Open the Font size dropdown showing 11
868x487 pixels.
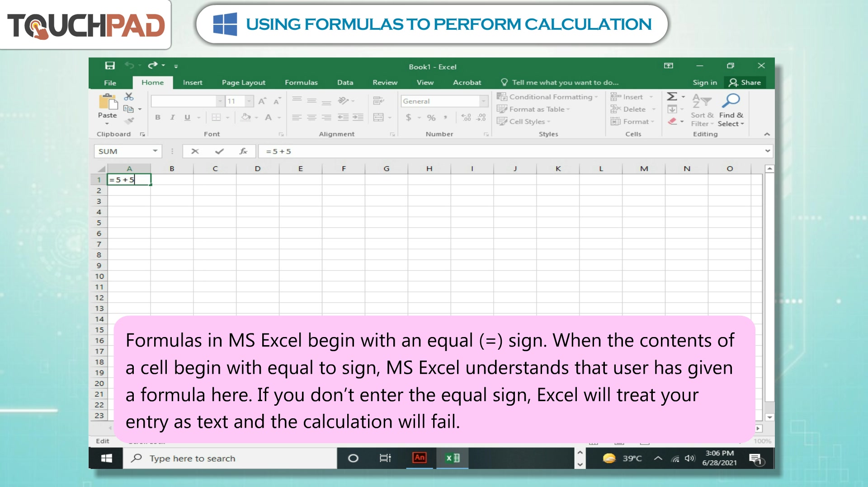coord(249,101)
